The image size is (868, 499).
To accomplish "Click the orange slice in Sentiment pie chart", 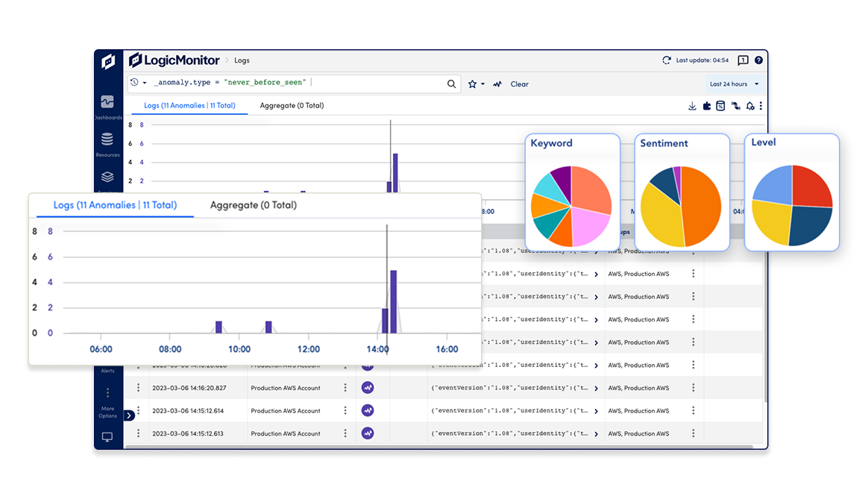I will (700, 206).
